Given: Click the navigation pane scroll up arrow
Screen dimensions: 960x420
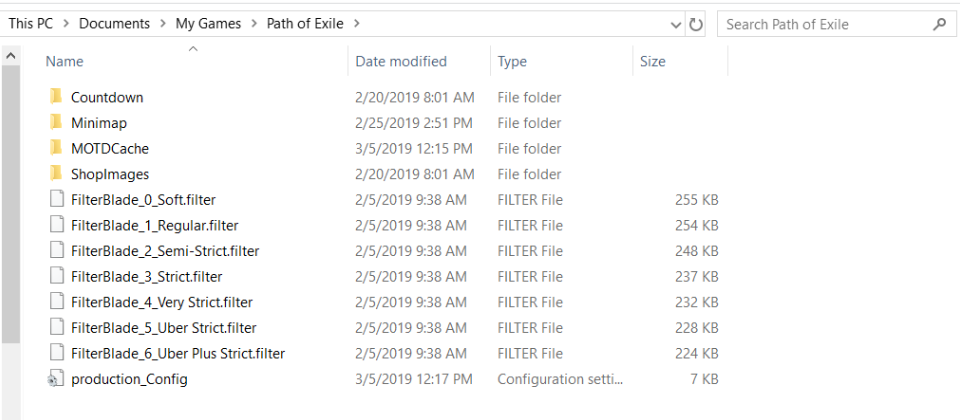Looking at the screenshot, I should (x=10, y=56).
